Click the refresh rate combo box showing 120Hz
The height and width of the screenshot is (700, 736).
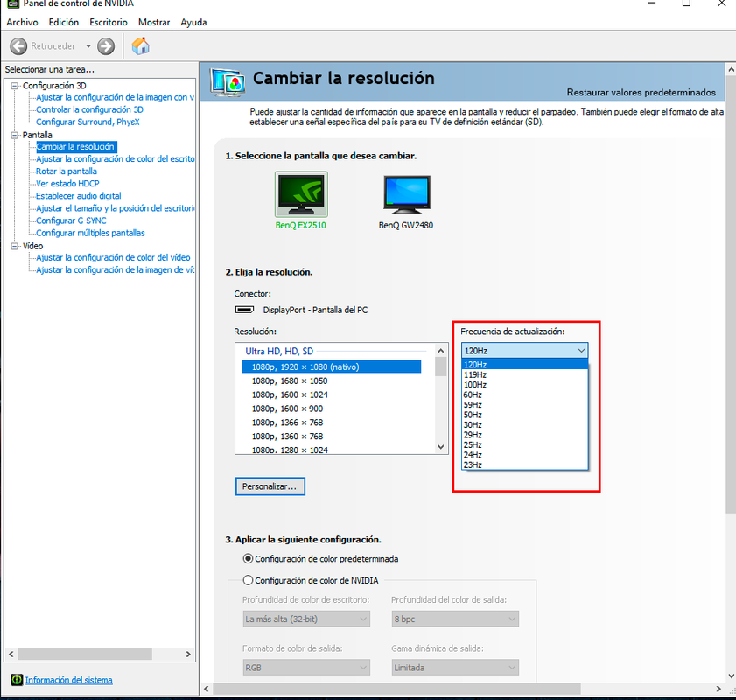[x=525, y=351]
